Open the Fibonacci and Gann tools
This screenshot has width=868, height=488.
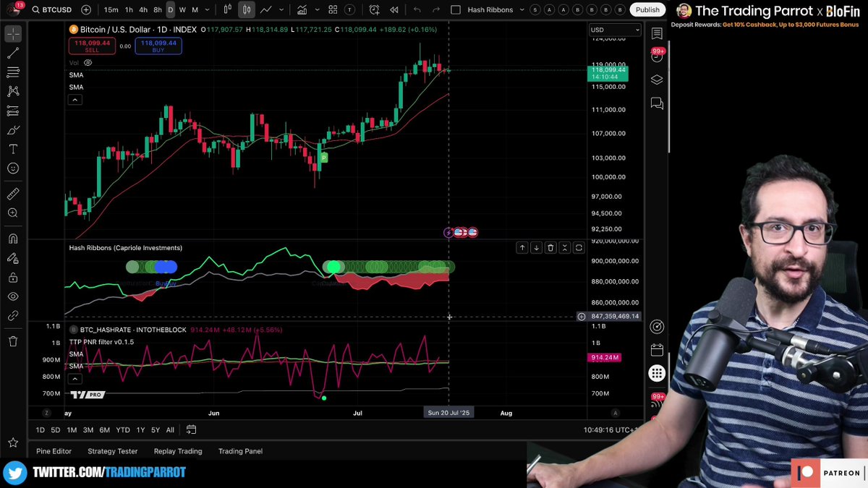13,72
